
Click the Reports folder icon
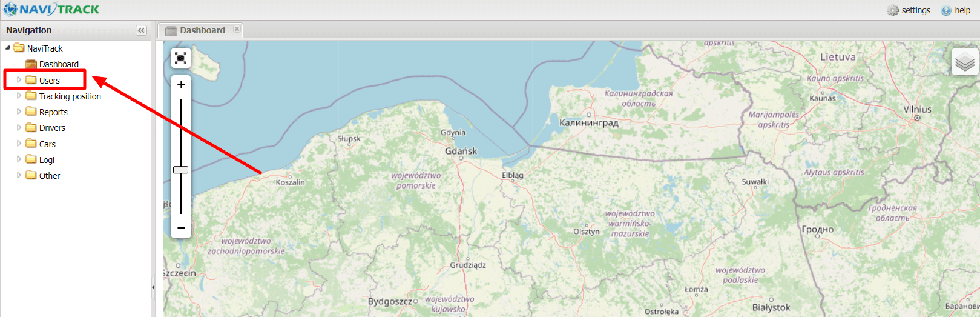[x=31, y=112]
